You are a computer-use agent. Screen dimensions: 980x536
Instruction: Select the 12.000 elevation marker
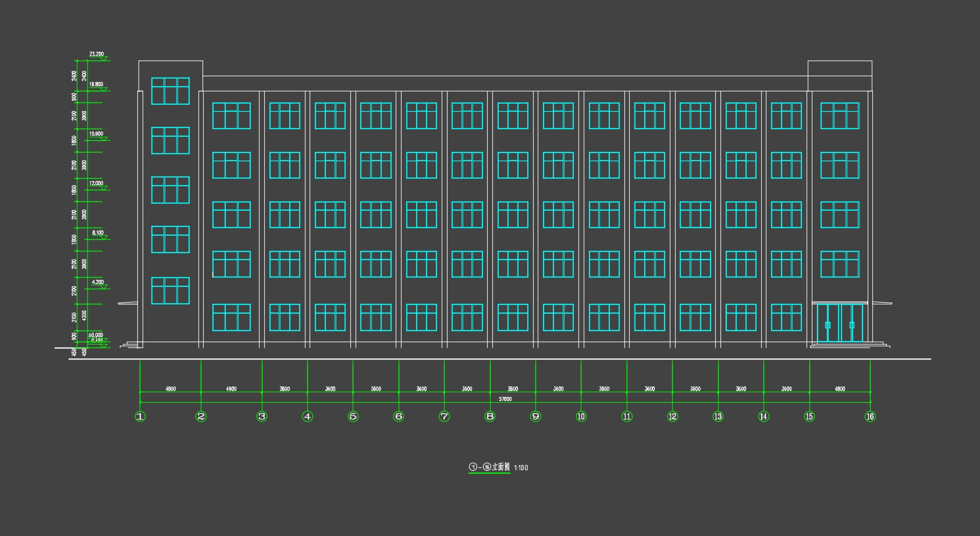click(x=97, y=184)
